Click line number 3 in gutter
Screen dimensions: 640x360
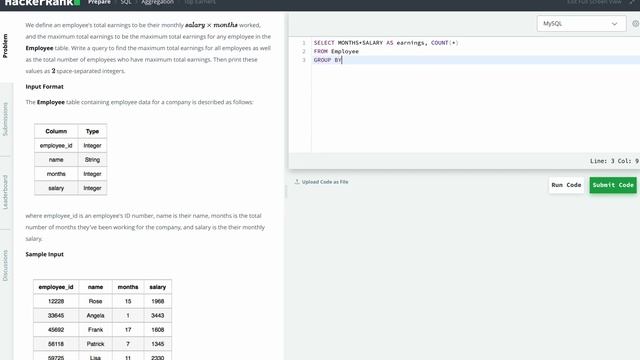click(304, 60)
